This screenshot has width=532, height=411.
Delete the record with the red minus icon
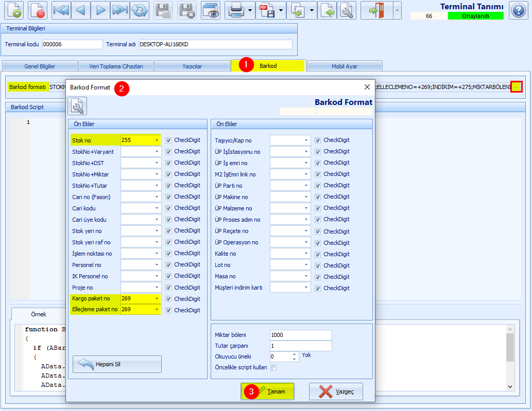(x=38, y=10)
